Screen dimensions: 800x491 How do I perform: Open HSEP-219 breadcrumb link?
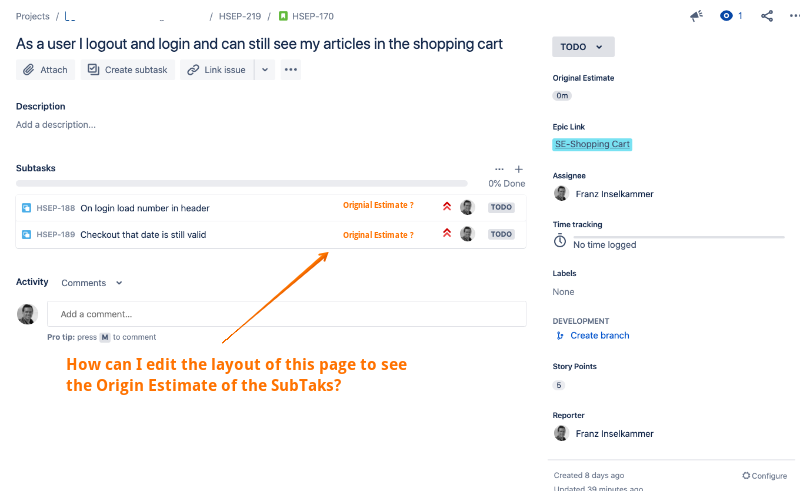coord(240,16)
